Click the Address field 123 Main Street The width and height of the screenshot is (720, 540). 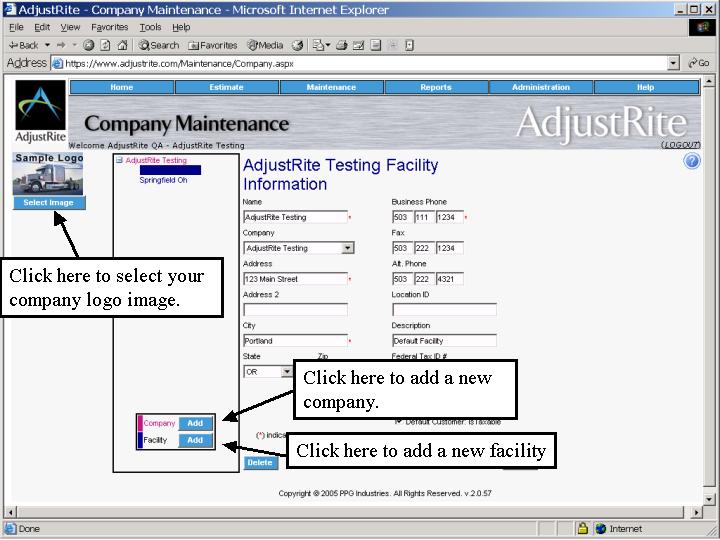point(295,279)
